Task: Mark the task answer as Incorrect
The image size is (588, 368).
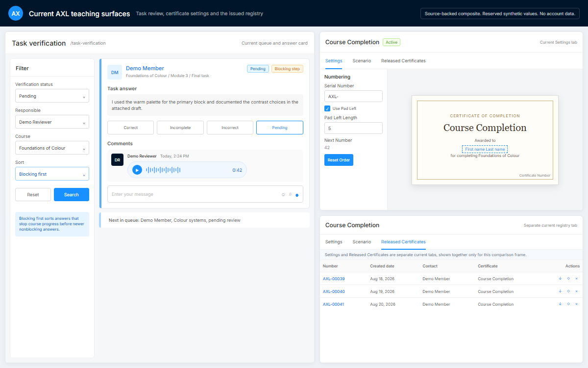Action: tap(230, 128)
